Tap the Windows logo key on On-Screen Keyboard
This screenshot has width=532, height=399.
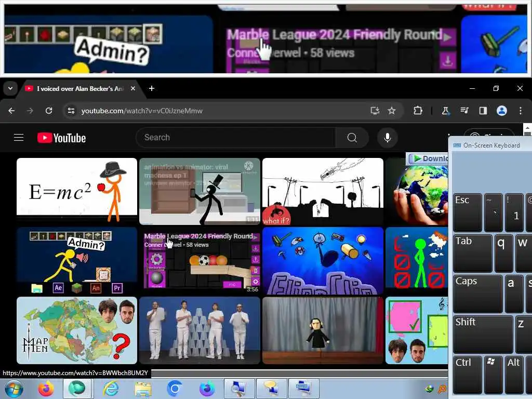494,375
